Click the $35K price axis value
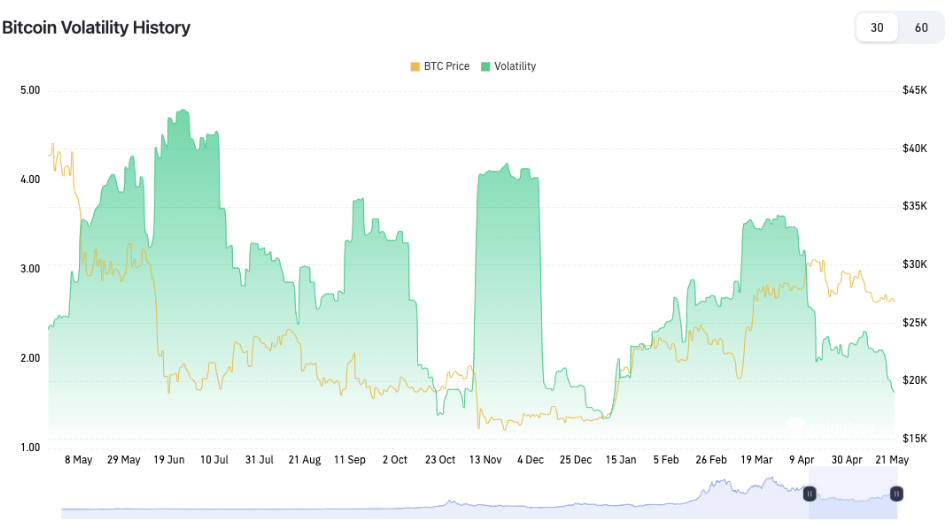Screen dimensions: 952x528 pyautogui.click(x=915, y=206)
